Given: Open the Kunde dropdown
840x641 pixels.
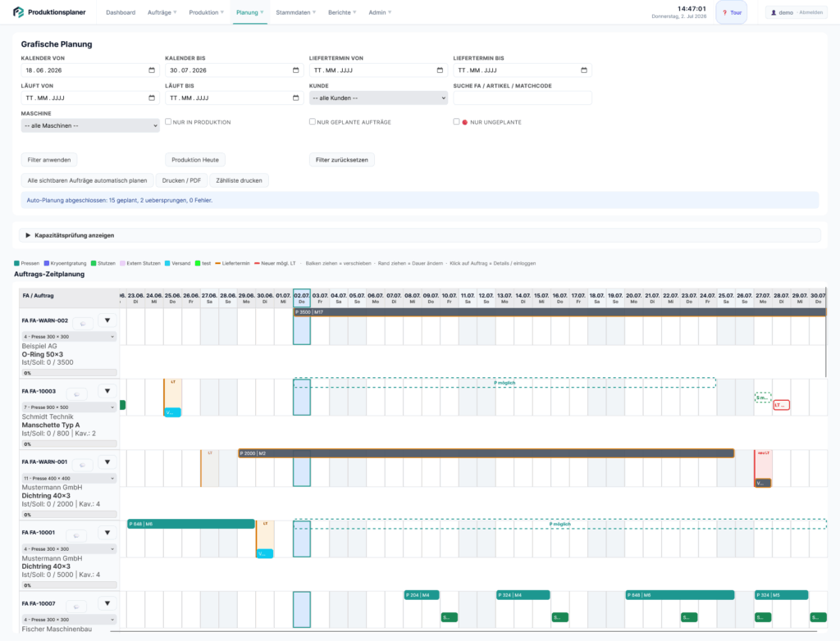Looking at the screenshot, I should click(x=378, y=98).
